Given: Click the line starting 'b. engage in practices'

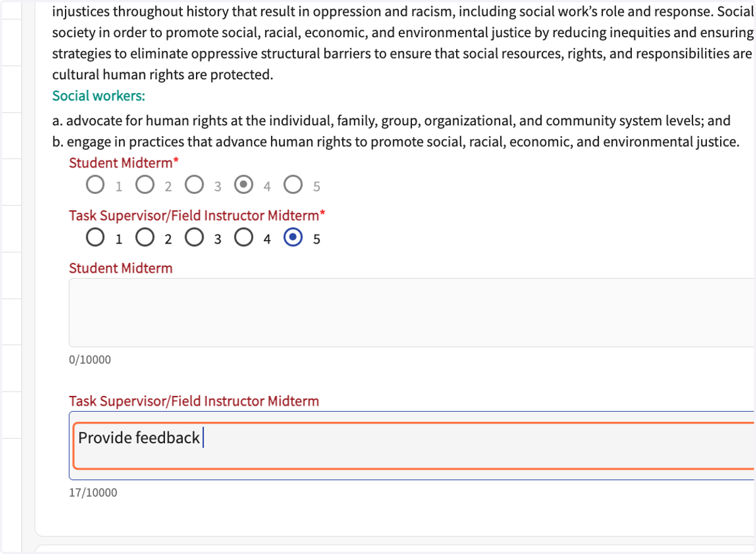Looking at the screenshot, I should click(396, 142).
